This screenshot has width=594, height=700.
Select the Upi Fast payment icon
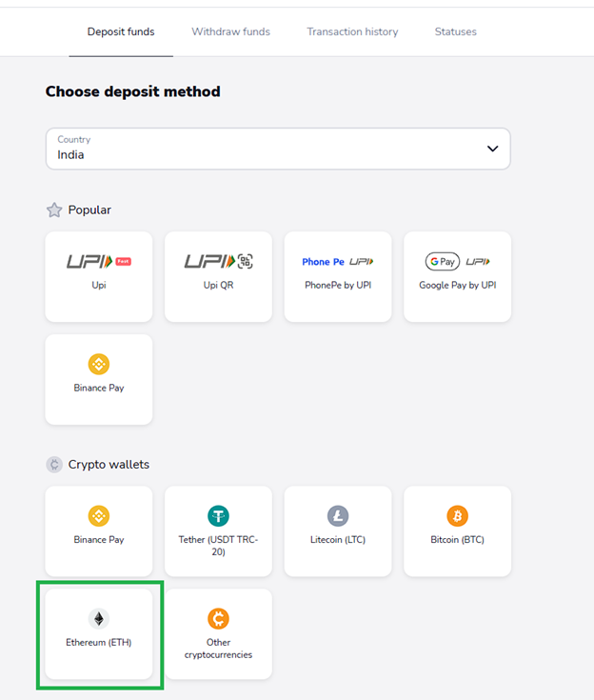click(99, 261)
